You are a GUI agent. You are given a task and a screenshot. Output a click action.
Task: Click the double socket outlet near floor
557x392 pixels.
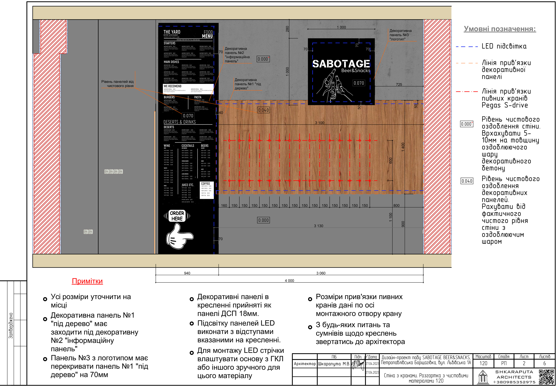coord(88,232)
